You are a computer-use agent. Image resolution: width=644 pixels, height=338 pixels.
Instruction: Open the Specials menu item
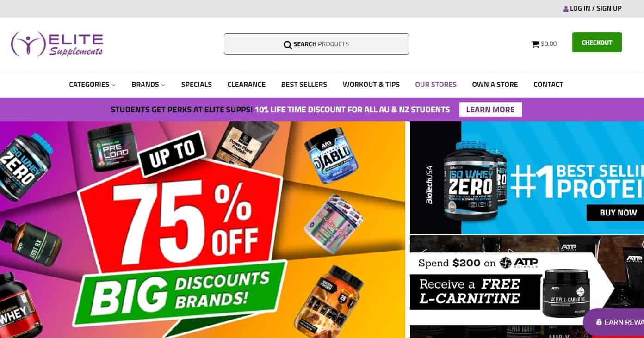[x=197, y=85]
